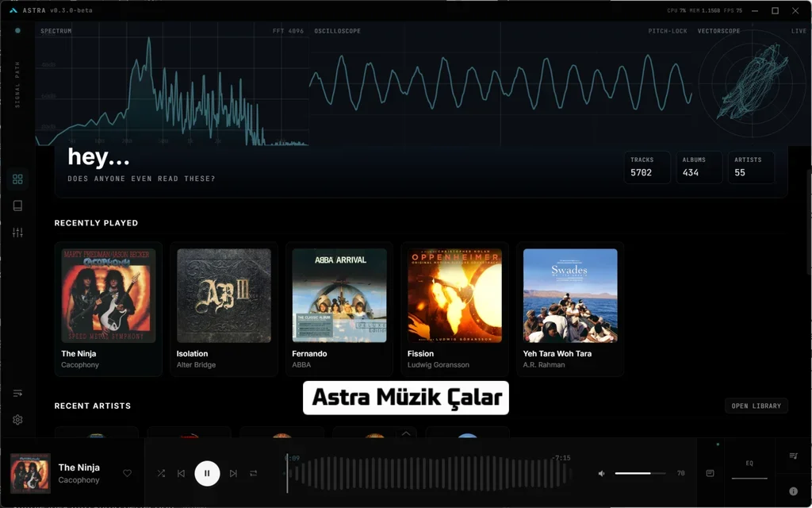The width and height of the screenshot is (812, 508).
Task: Skip to the next track
Action: pyautogui.click(x=233, y=474)
